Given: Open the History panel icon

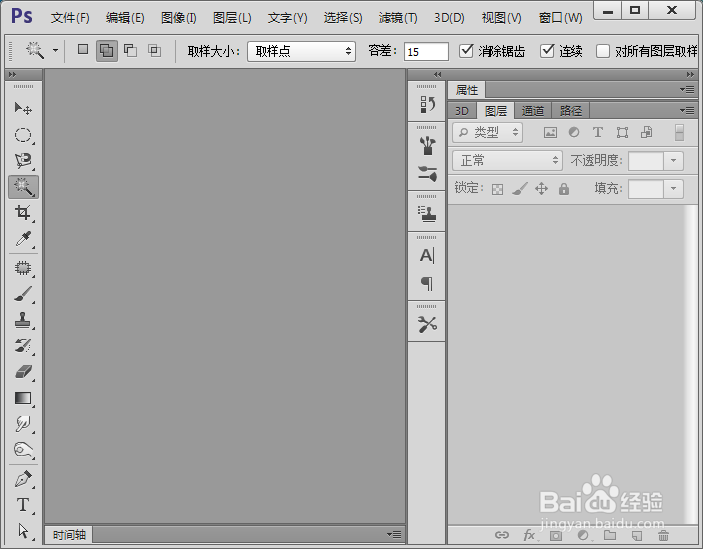Looking at the screenshot, I should (x=427, y=104).
